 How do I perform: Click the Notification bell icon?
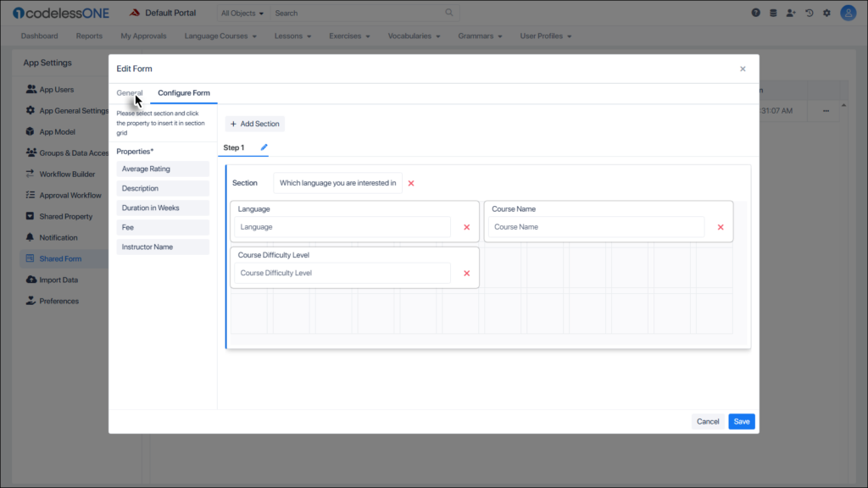tap(30, 237)
